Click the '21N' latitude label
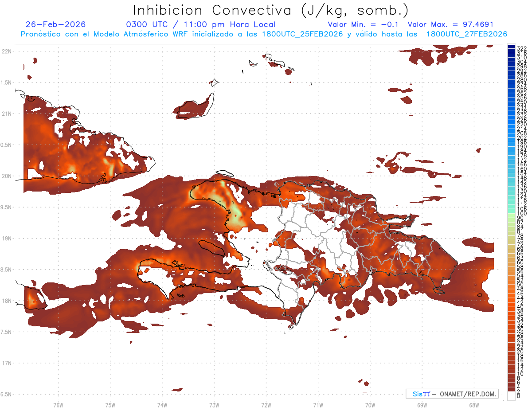Screen dimensions: 532x411 [7, 114]
